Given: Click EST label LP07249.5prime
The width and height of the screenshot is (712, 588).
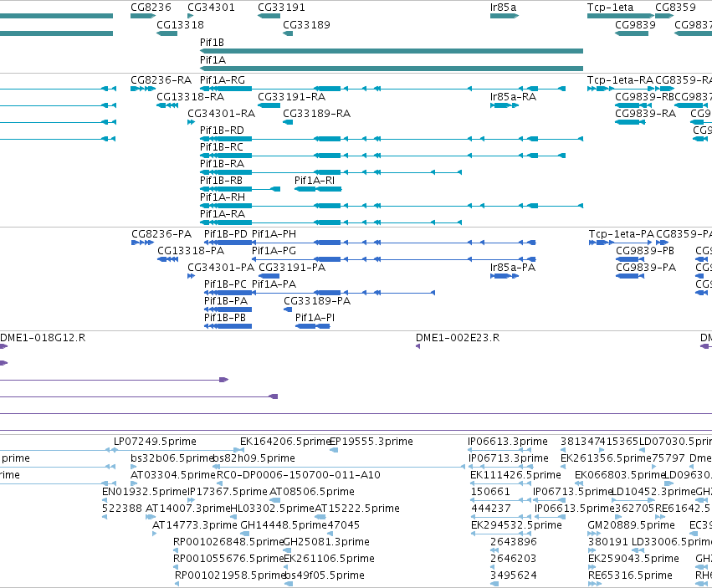Looking at the screenshot, I should tap(155, 442).
